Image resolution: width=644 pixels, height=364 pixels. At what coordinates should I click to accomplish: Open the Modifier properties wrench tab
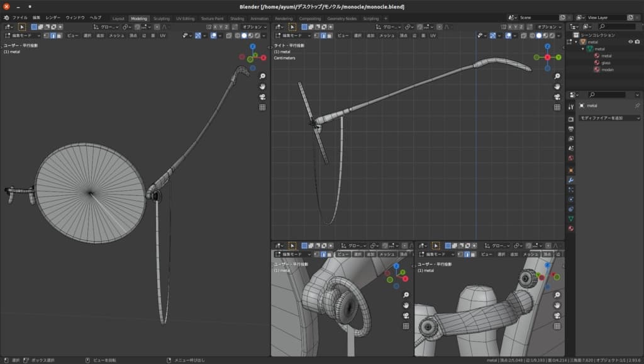point(571,180)
